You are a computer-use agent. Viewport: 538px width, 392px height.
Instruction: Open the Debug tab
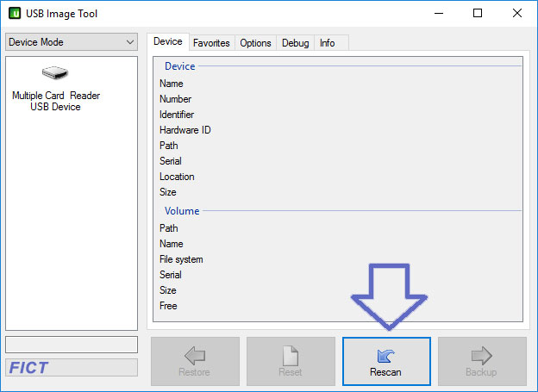(x=295, y=43)
